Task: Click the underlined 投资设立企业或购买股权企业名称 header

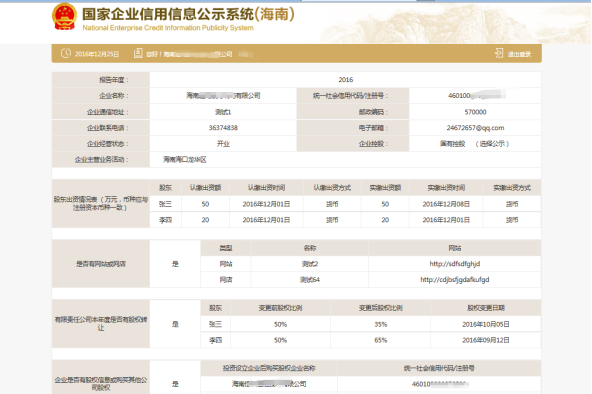Action: click(x=269, y=368)
